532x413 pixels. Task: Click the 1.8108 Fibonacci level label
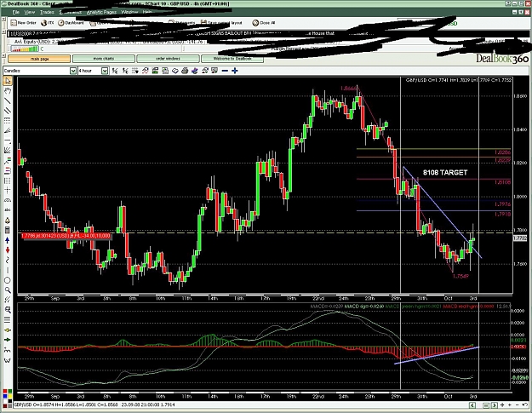tap(502, 182)
